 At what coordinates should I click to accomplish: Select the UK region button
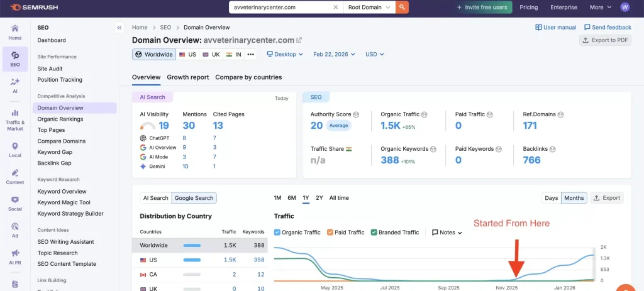(211, 54)
